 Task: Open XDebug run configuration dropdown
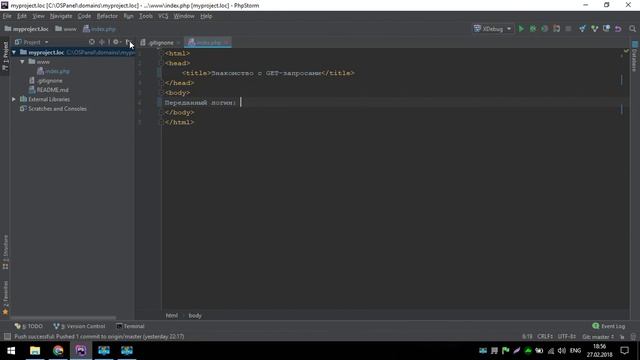[493, 29]
